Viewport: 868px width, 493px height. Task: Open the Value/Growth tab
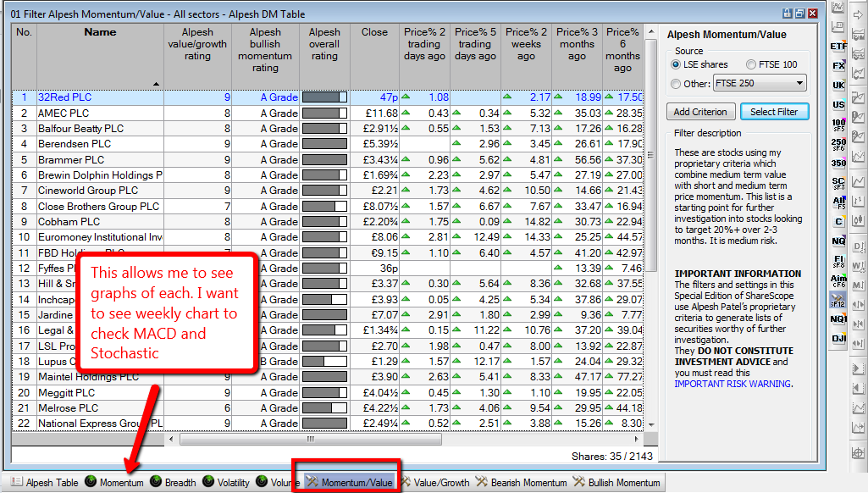tap(434, 483)
